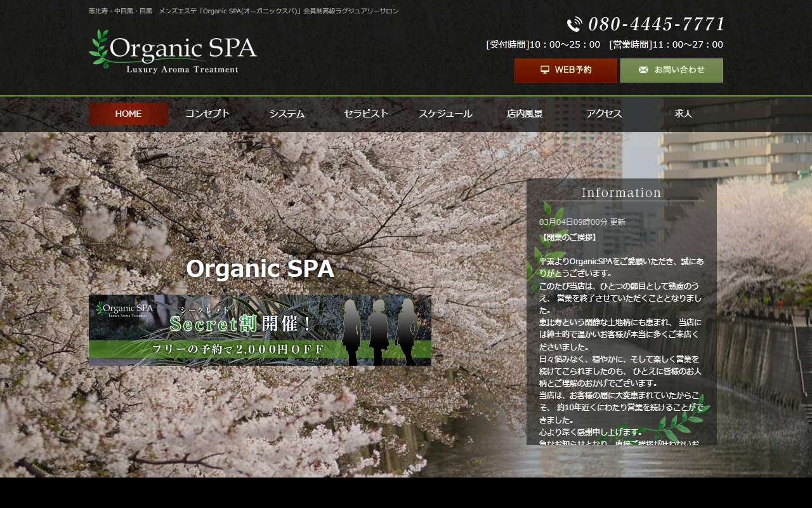Image resolution: width=812 pixels, height=508 pixels.
Task: Go to the HOME menu item
Action: tap(128, 114)
